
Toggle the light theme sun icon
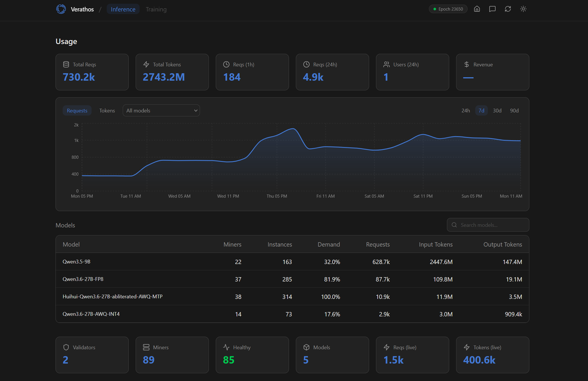[x=523, y=9]
